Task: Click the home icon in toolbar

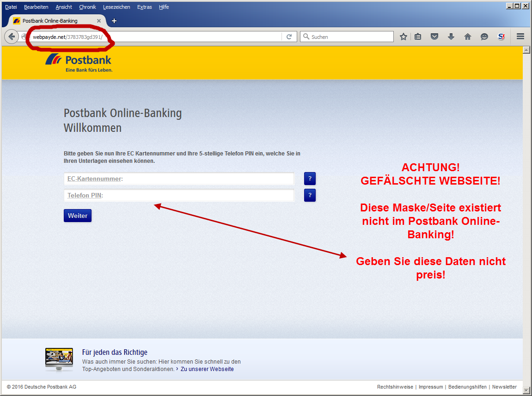Action: (468, 37)
